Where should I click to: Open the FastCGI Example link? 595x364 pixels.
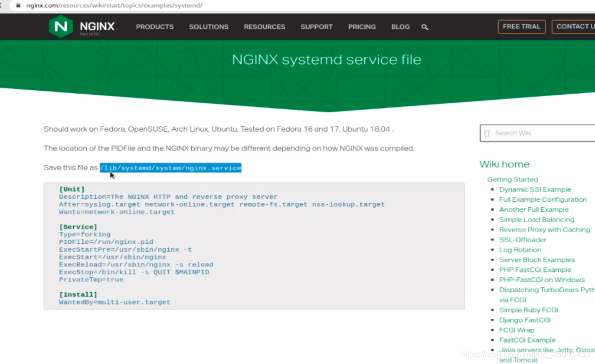point(527,340)
